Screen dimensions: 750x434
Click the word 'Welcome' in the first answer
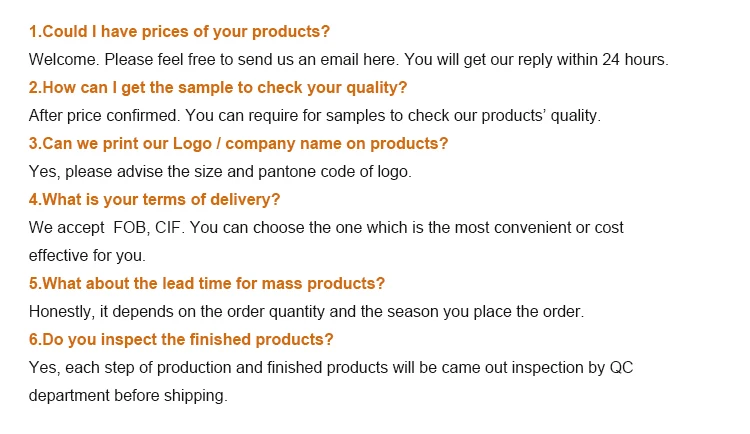(64, 60)
